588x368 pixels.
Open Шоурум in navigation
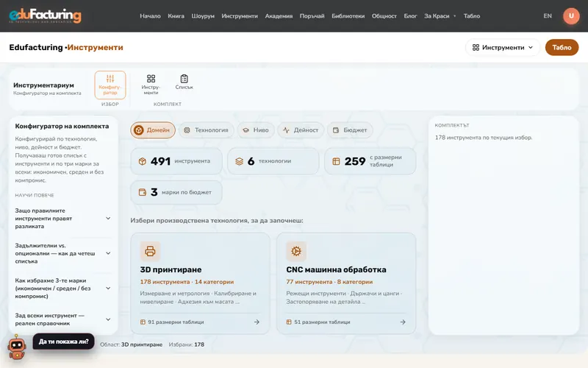[x=203, y=15]
